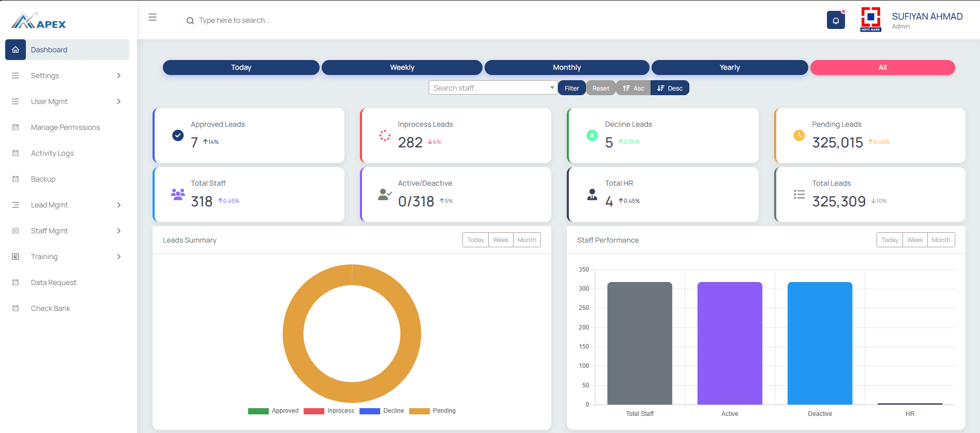Image resolution: width=980 pixels, height=433 pixels.
Task: Click the APEX logo
Action: 39,21
